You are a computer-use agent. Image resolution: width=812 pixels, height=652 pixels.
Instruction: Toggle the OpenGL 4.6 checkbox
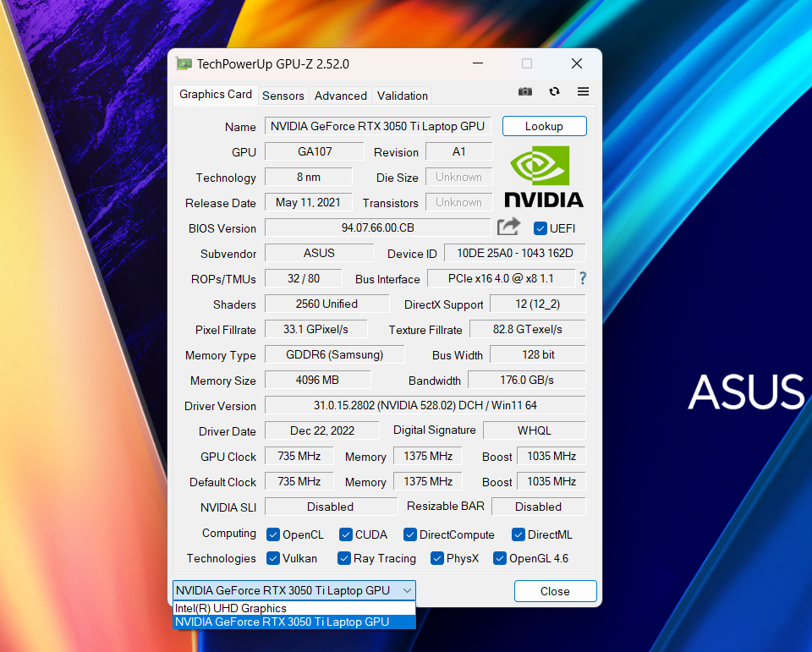click(x=500, y=558)
